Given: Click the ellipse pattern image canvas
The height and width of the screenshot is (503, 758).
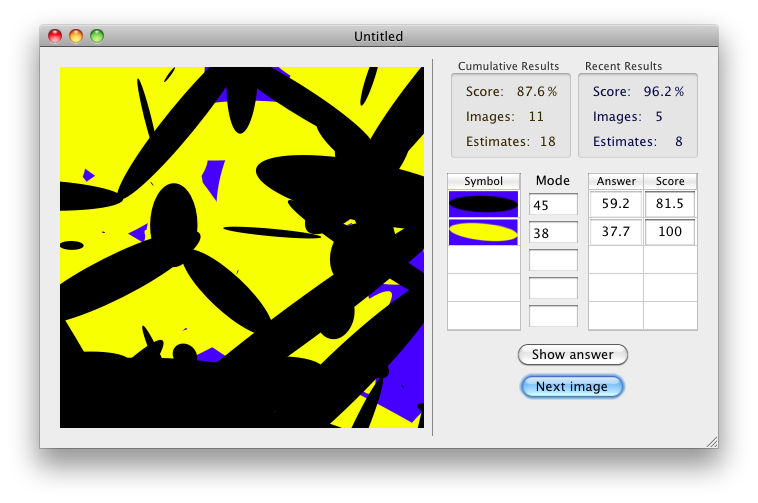Looking at the screenshot, I should click(x=242, y=247).
